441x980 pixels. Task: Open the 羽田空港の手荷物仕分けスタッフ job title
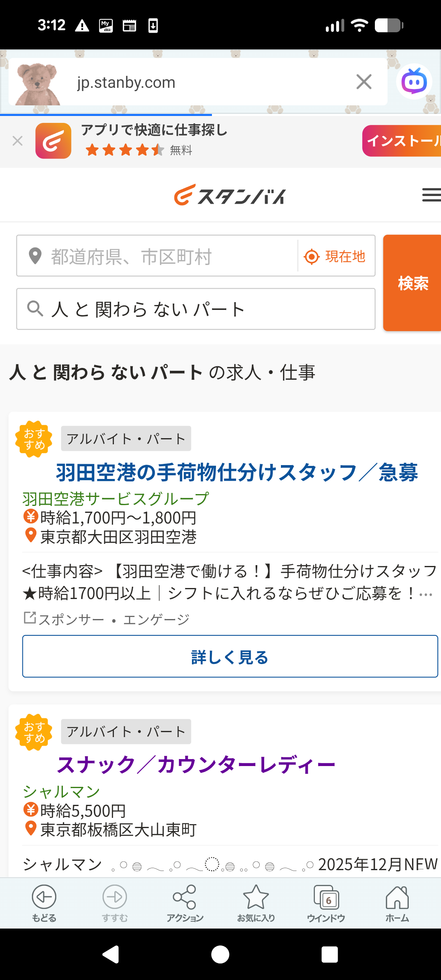[x=237, y=472]
